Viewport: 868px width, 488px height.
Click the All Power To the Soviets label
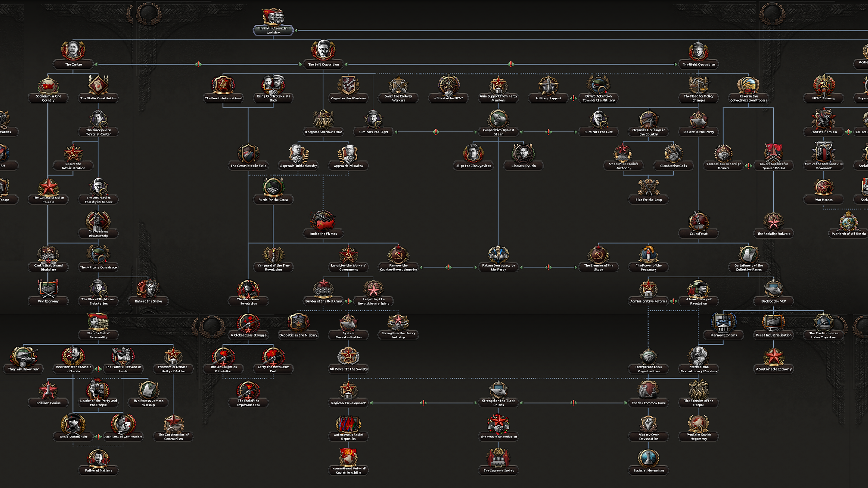(349, 369)
